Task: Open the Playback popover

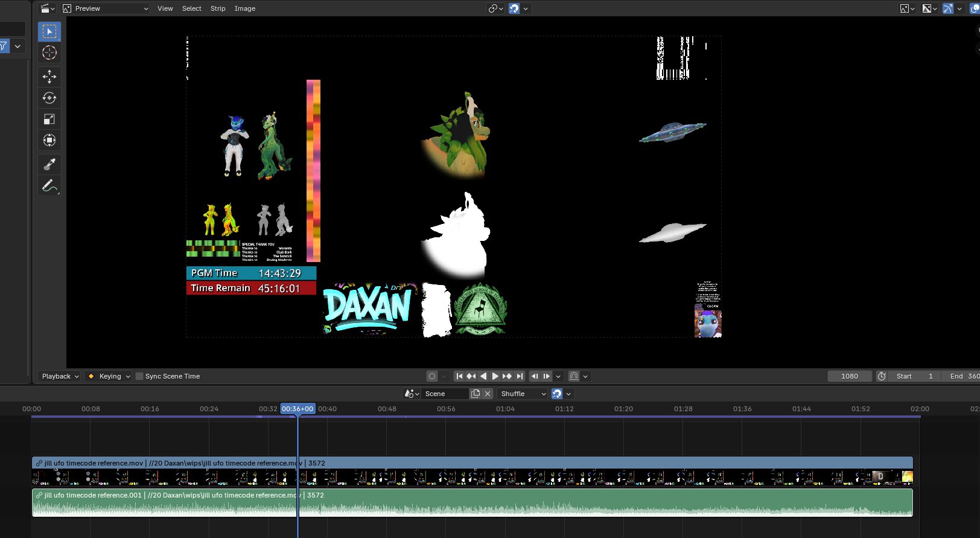Action: coord(60,376)
